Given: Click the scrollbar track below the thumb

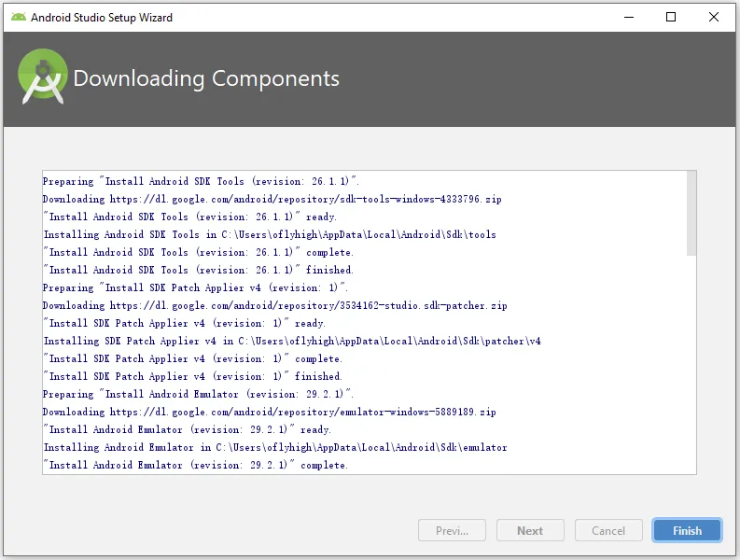Looking at the screenshot, I should (691, 365).
